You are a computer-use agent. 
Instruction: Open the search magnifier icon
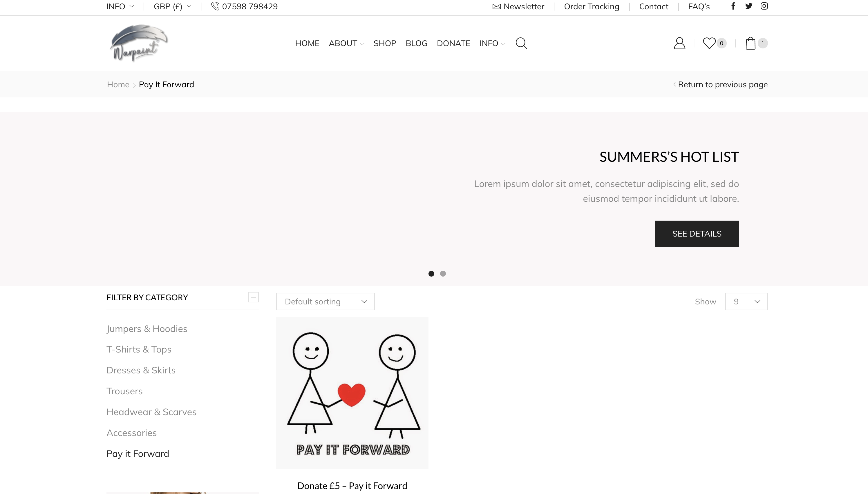click(521, 43)
